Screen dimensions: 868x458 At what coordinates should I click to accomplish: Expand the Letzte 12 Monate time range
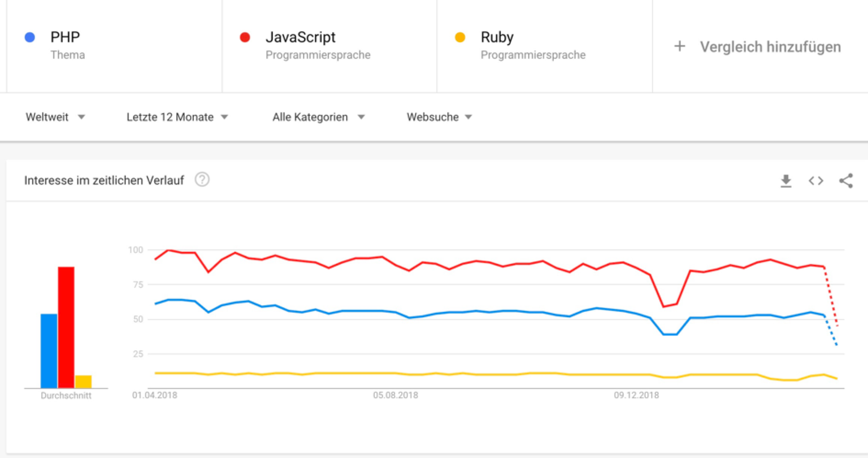[x=177, y=117]
